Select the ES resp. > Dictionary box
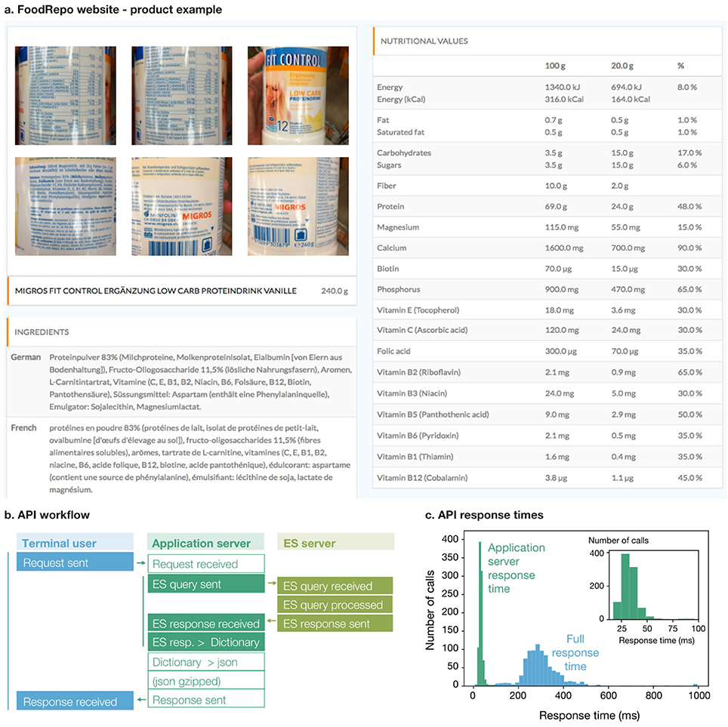 click(x=206, y=642)
